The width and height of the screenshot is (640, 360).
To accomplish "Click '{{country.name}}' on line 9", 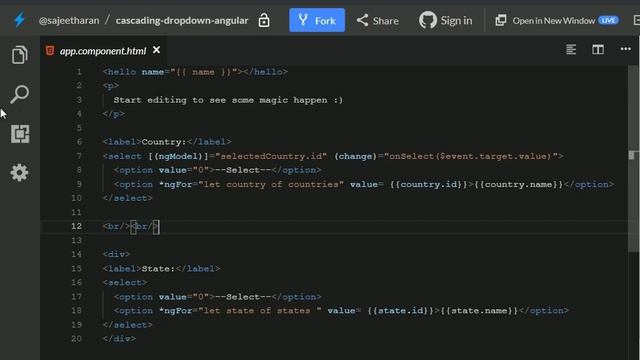I will [x=518, y=184].
